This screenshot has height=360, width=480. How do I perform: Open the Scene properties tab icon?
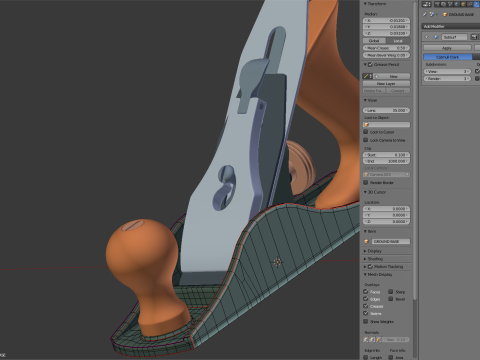click(x=450, y=4)
